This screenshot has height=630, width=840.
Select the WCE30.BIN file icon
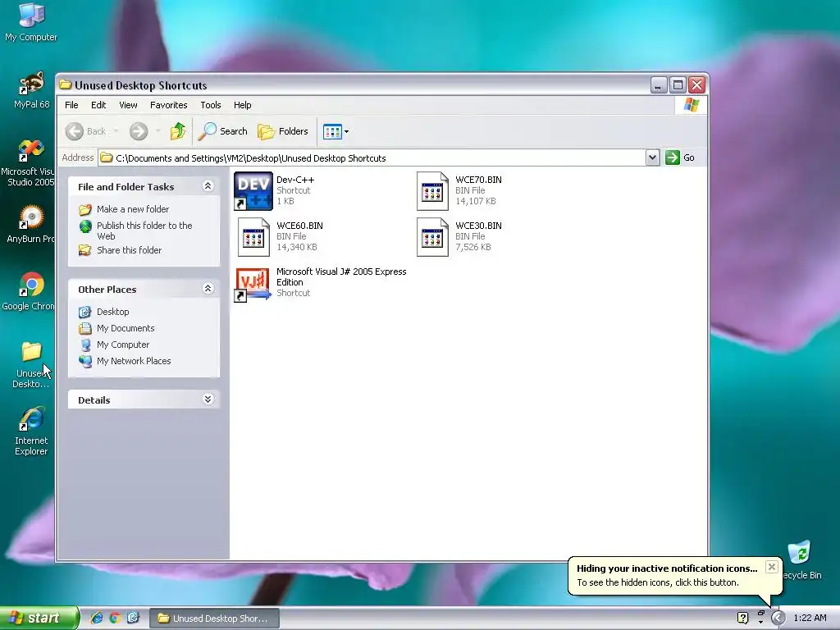[x=432, y=237]
